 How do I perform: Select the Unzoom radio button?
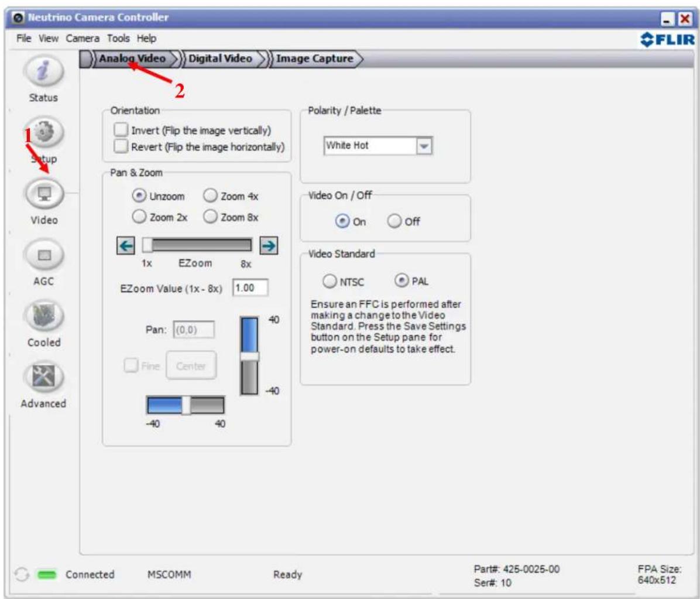pyautogui.click(x=139, y=196)
